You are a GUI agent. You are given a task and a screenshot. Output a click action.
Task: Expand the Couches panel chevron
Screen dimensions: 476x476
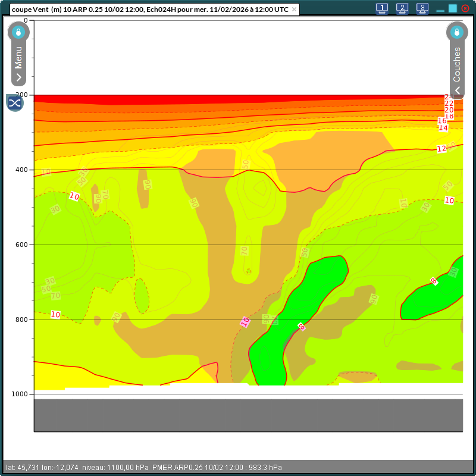click(457, 90)
